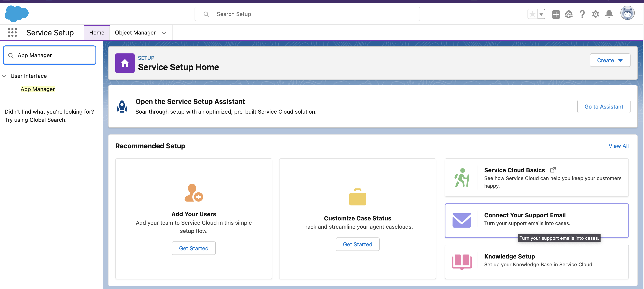Click Go to Assistant button
Viewport: 644px width, 289px height.
(604, 106)
